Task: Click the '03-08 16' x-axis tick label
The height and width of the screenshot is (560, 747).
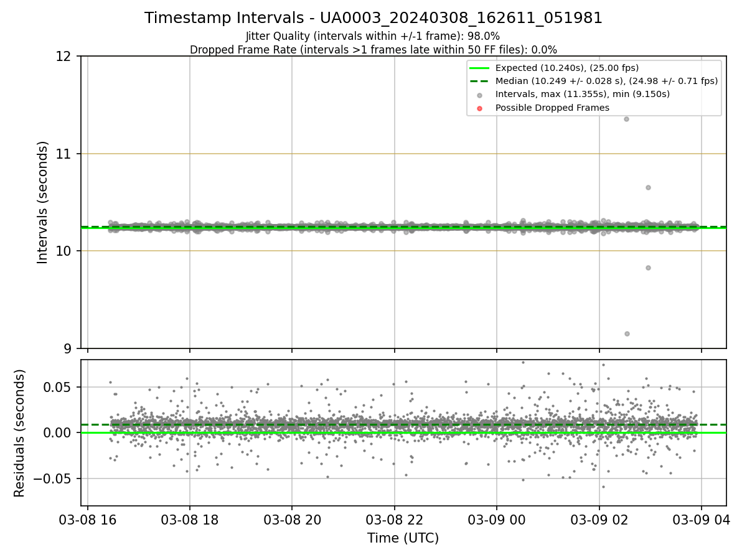Action: pyautogui.click(x=88, y=519)
